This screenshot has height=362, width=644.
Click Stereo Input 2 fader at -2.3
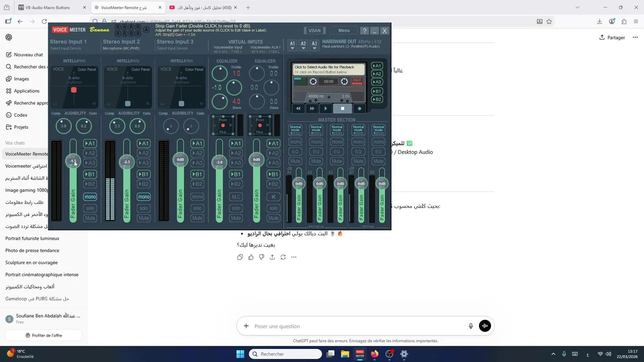(x=127, y=162)
